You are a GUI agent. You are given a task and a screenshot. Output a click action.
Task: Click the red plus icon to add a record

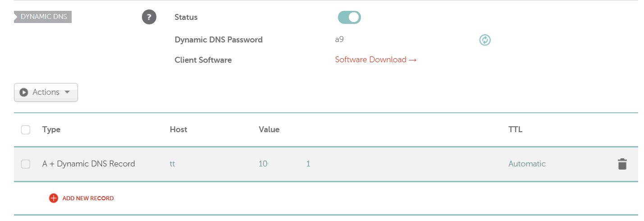pos(54,198)
